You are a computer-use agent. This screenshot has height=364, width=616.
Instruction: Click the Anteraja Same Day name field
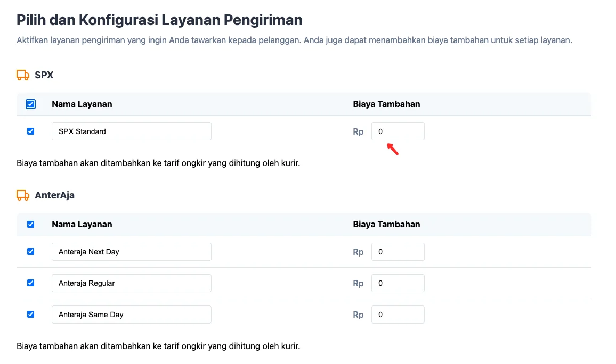pyautogui.click(x=131, y=314)
